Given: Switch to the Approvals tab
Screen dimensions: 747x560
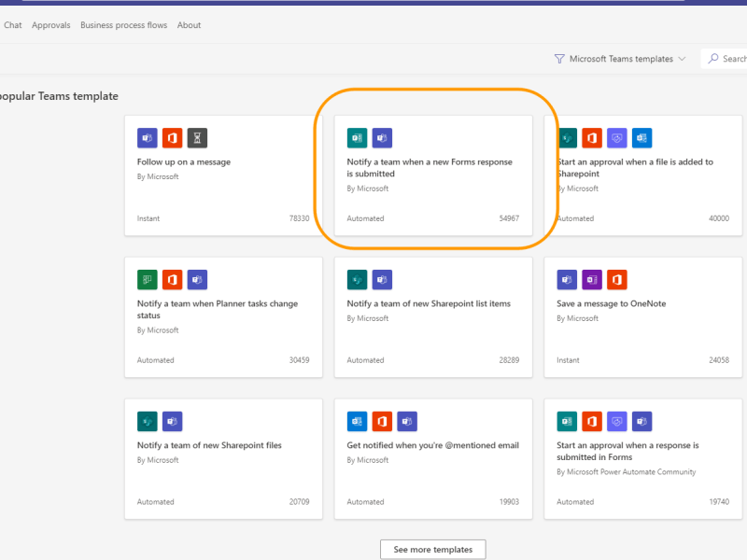Looking at the screenshot, I should (x=50, y=25).
